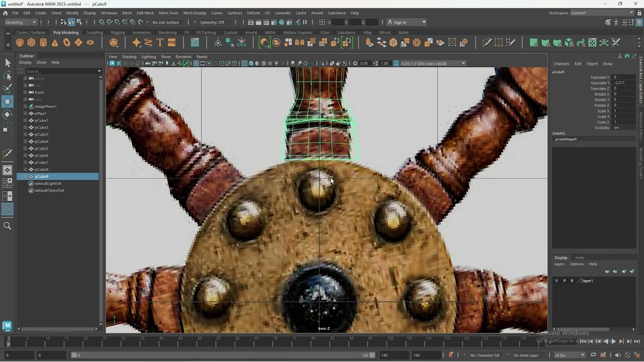The height and width of the screenshot is (362, 644).
Task: Create a polygon sphere from shelf
Action: coord(20,43)
